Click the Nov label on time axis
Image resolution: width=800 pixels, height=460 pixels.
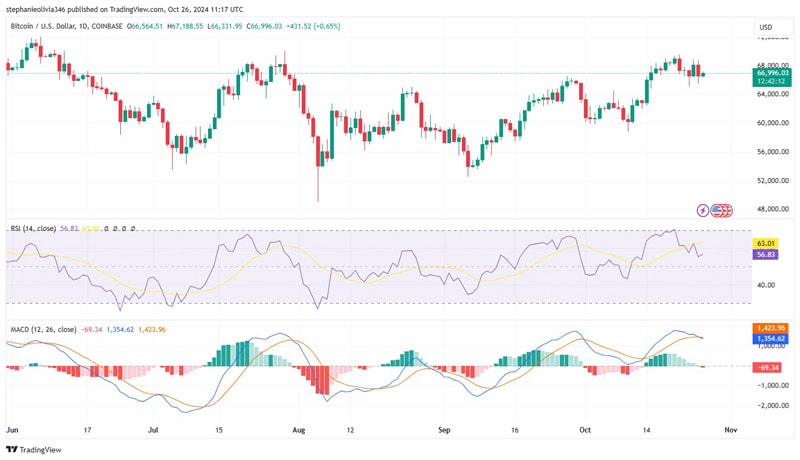pos(731,430)
